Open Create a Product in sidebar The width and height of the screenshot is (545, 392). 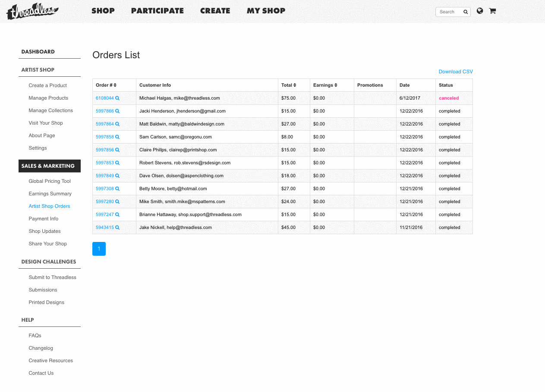pyautogui.click(x=48, y=85)
